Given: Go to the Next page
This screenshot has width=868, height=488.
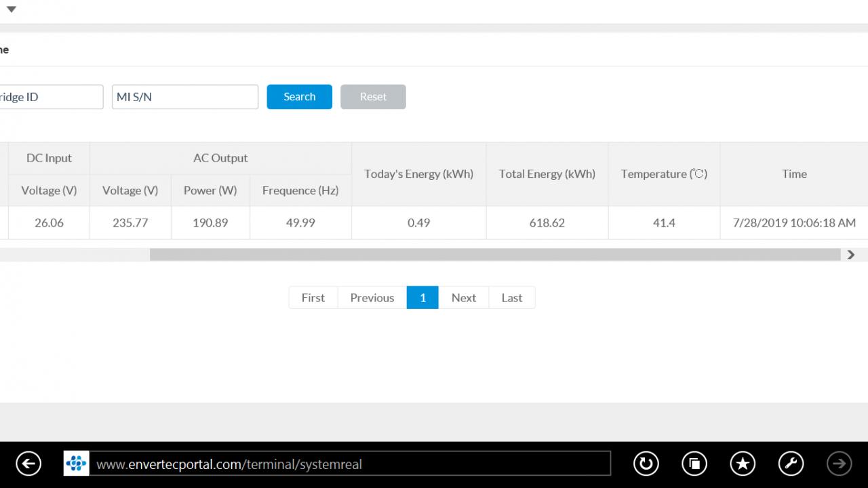Looking at the screenshot, I should 464,297.
